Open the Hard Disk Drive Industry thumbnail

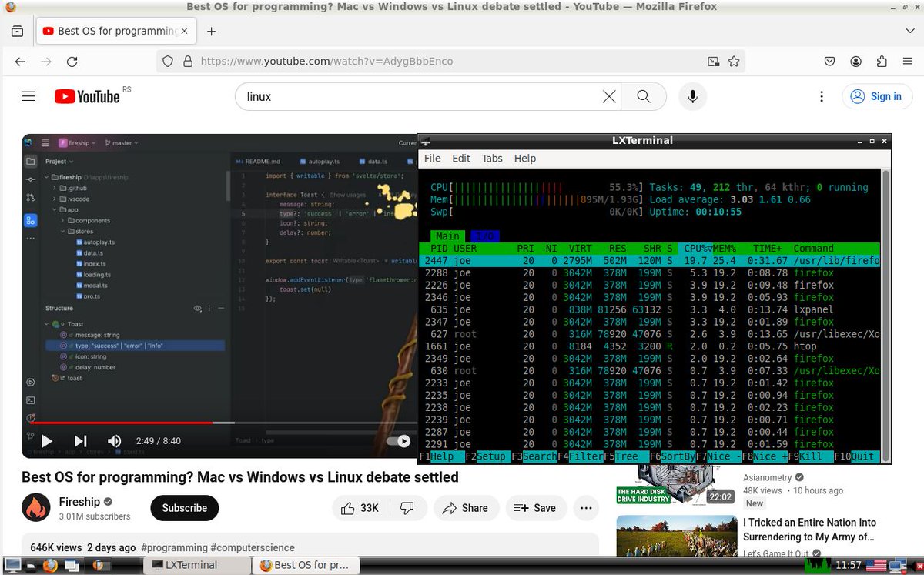click(x=676, y=485)
